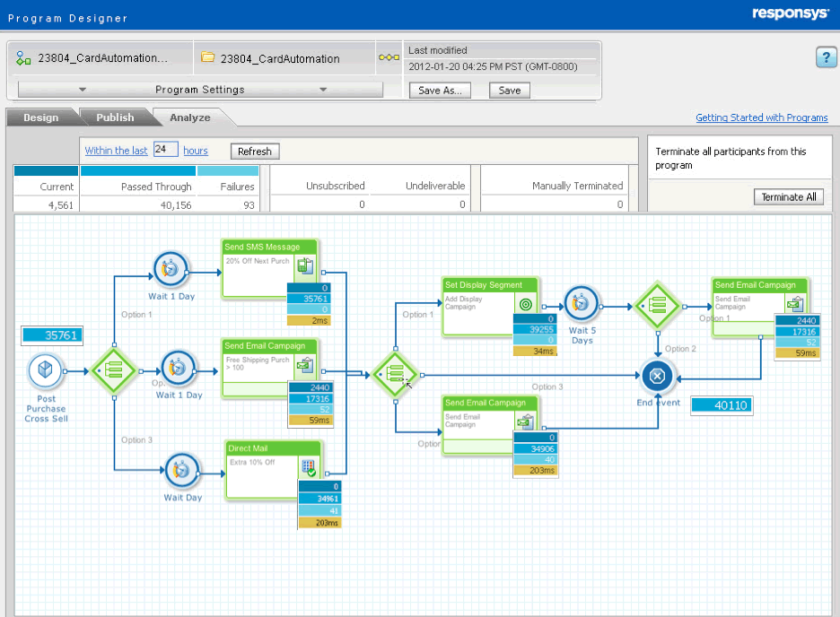The width and height of the screenshot is (840, 617).
Task: Switch to the Publish tab
Action: (x=115, y=117)
